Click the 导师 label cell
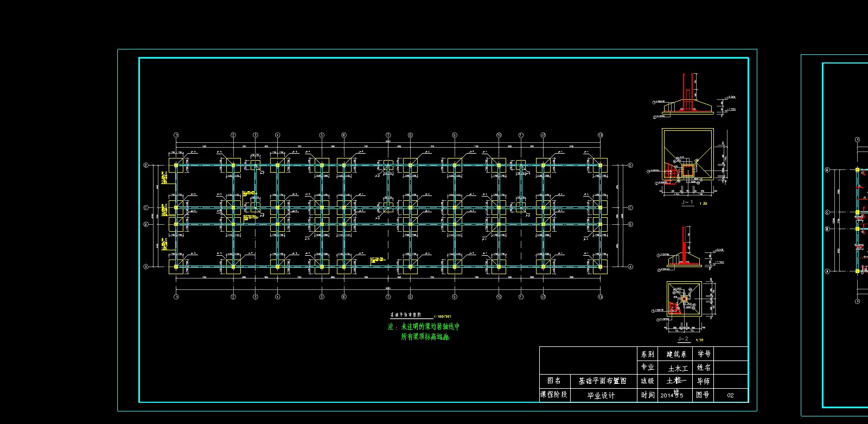This screenshot has height=424, width=868. (x=703, y=381)
